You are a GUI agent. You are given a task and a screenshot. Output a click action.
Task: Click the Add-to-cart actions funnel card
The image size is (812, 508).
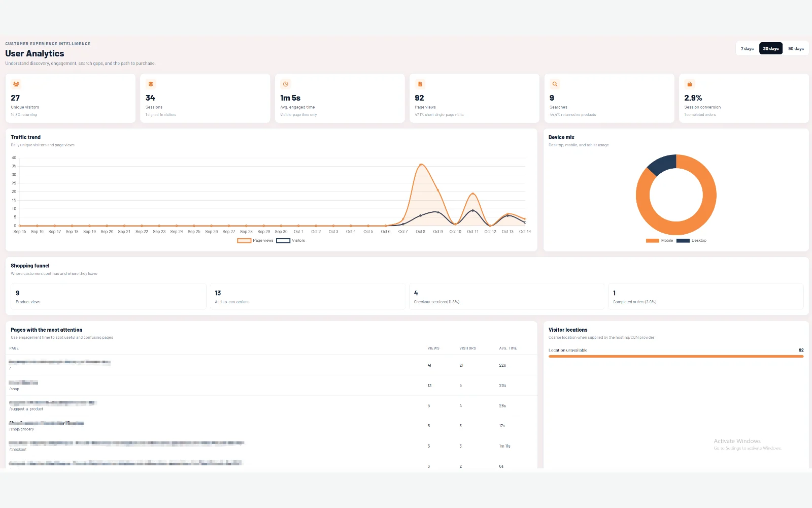coord(308,297)
